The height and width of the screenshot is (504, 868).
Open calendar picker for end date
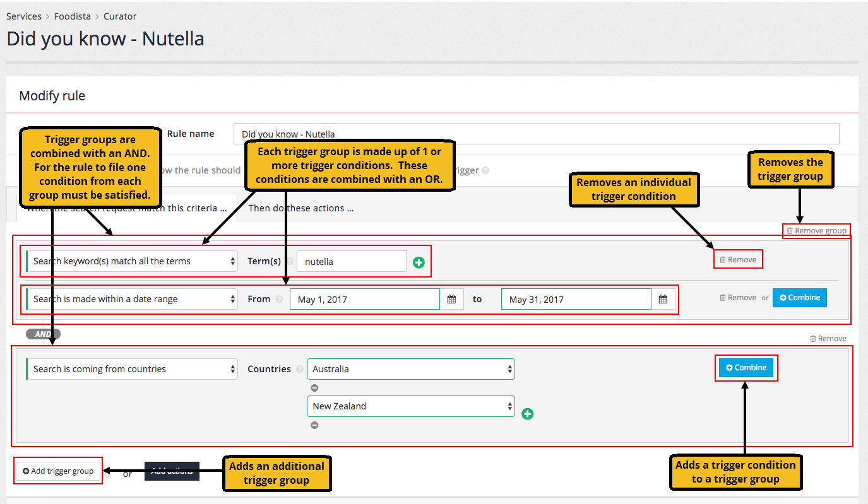coord(663,300)
